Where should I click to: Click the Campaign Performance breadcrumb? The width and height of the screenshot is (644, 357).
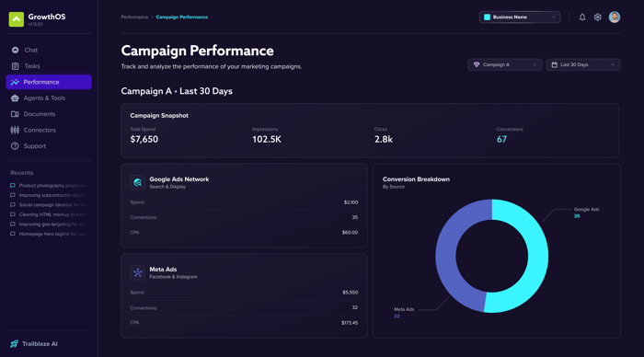(x=182, y=17)
